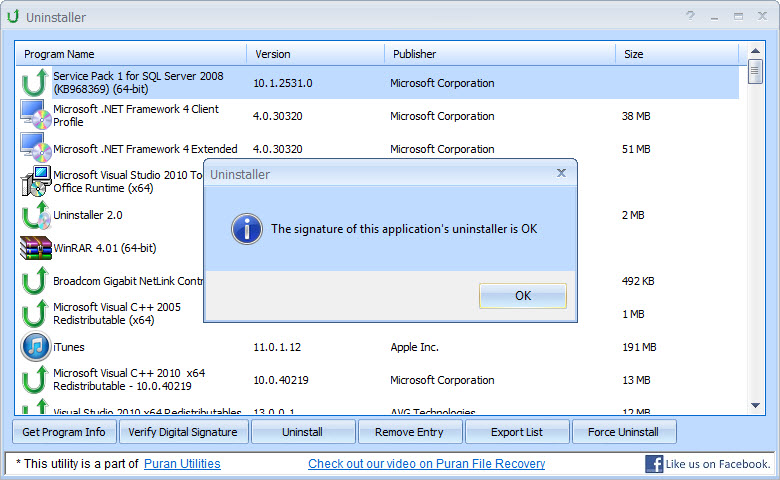
Task: Click the 51 MB size cell
Action: (636, 149)
